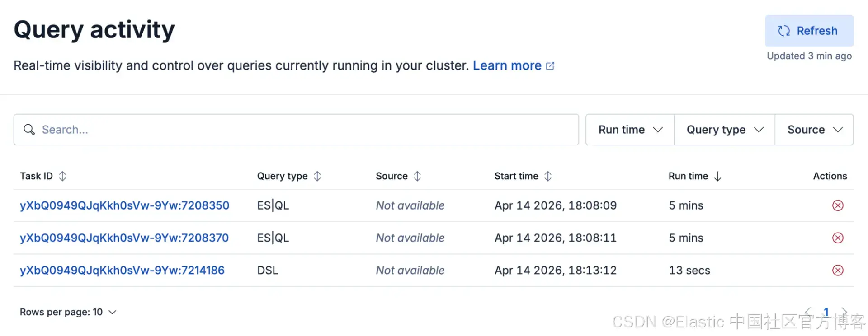This screenshot has width=868, height=336.
Task: Change the Rows per page setting
Action: click(68, 312)
